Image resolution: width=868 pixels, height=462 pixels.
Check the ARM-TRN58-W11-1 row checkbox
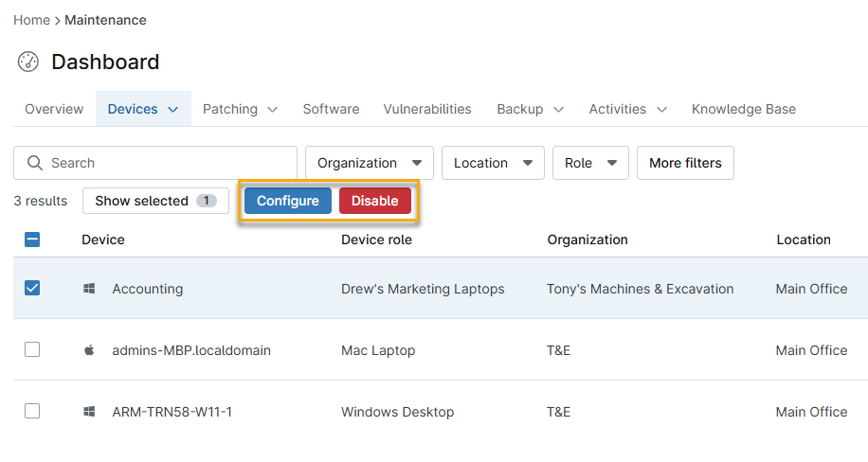[x=32, y=412]
